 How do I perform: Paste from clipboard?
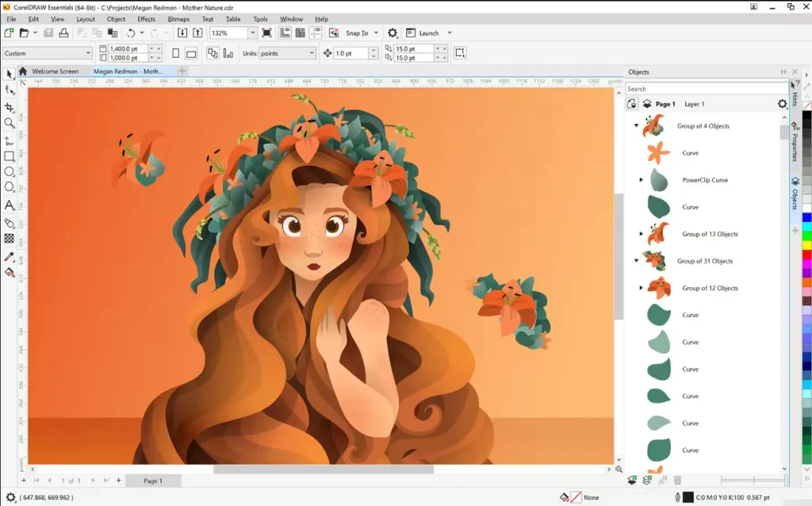[113, 33]
